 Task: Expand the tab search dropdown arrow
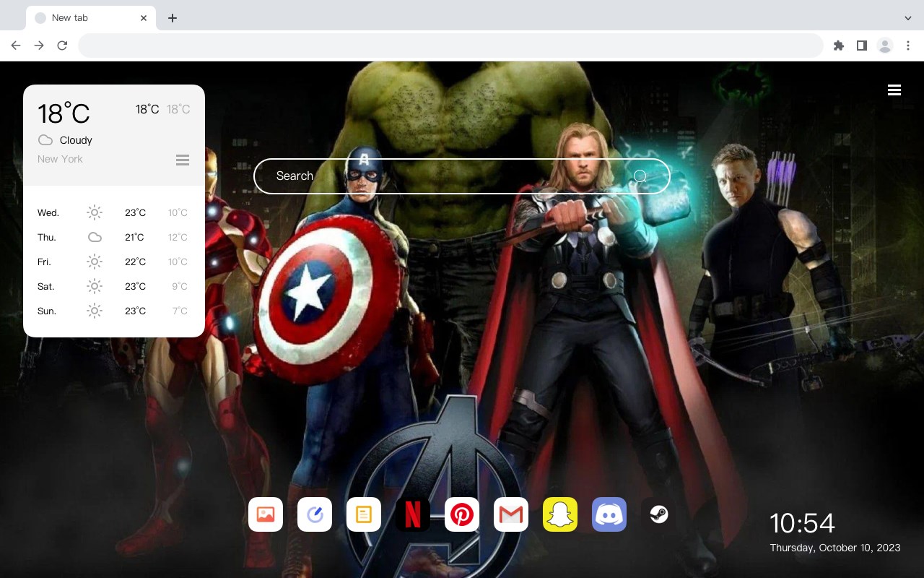pos(908,18)
